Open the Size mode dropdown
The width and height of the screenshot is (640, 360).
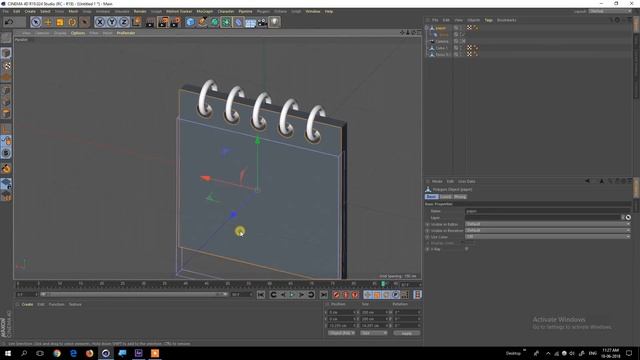[x=373, y=333]
